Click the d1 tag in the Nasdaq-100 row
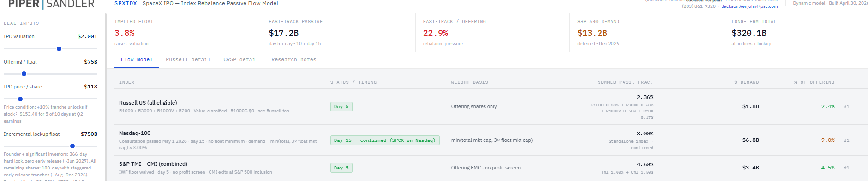 pyautogui.click(x=846, y=140)
